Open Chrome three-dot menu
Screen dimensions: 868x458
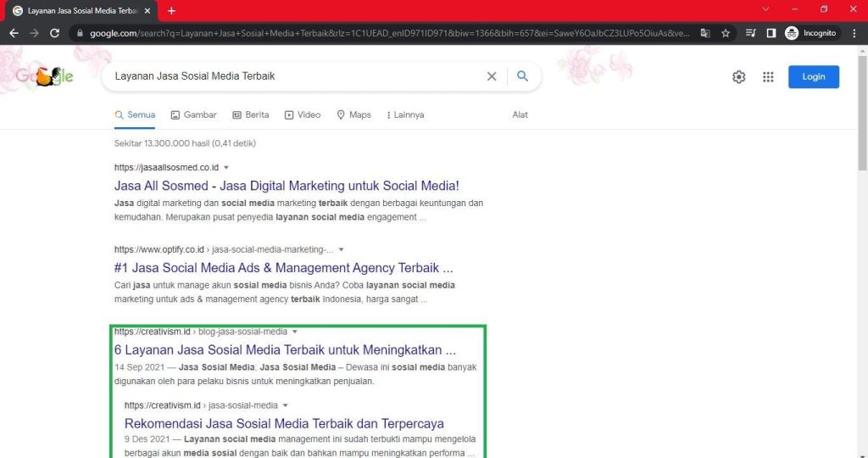coord(854,33)
